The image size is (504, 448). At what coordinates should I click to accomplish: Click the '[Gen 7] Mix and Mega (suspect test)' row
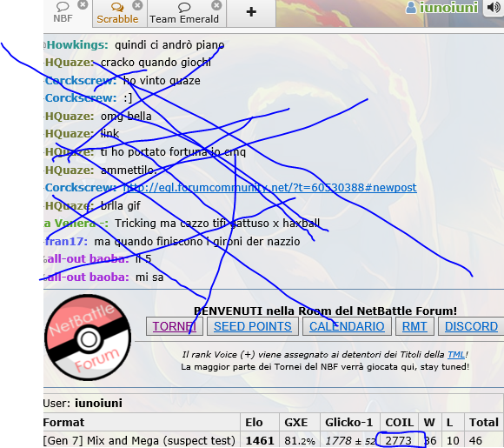274,440
